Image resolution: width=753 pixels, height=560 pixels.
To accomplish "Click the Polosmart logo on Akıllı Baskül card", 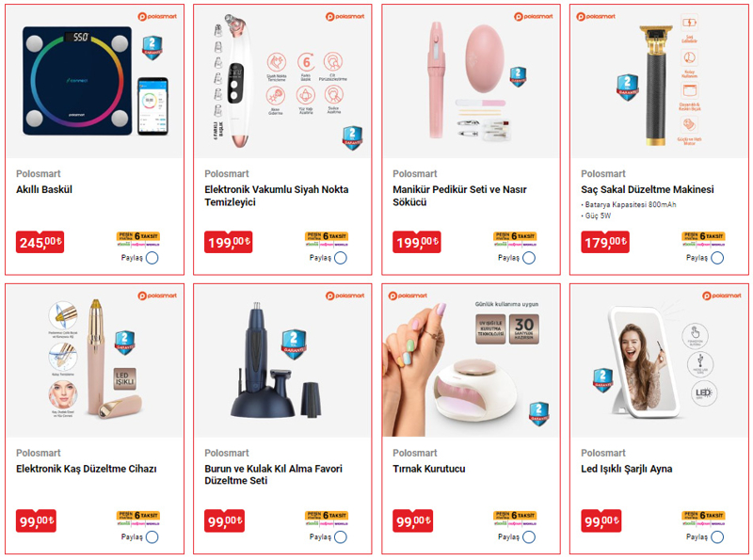I will pos(157,16).
